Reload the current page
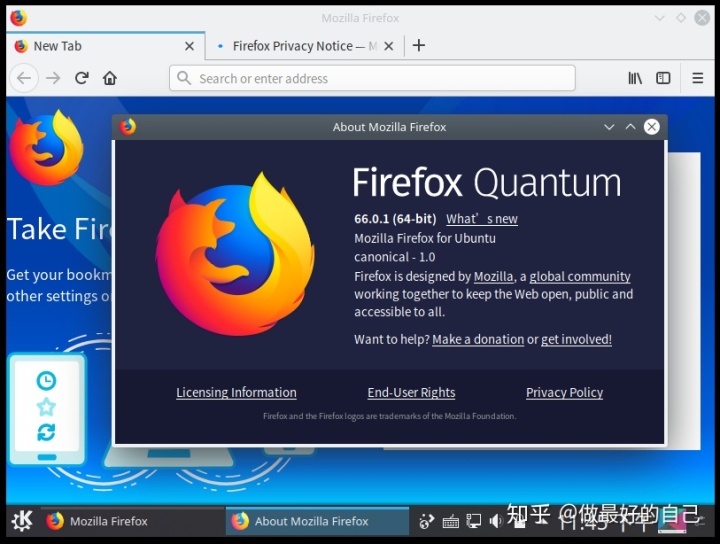Viewport: 720px width, 544px height. 82,78
